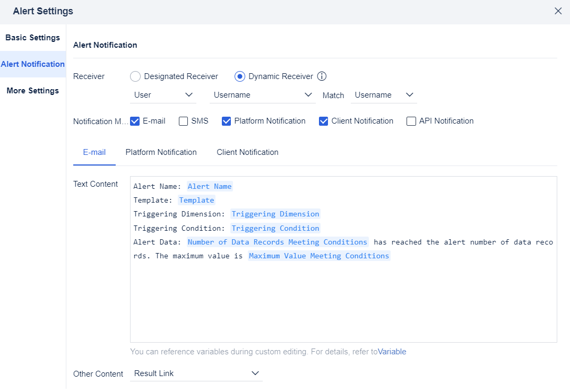This screenshot has width=570, height=392.
Task: Close the Alert Settings dialog
Action: (558, 11)
